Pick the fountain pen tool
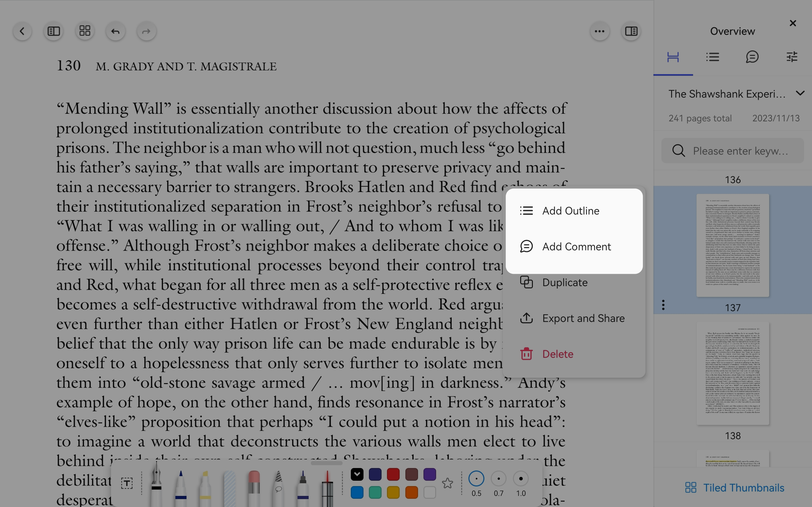This screenshot has height=507, width=812. pyautogui.click(x=156, y=485)
